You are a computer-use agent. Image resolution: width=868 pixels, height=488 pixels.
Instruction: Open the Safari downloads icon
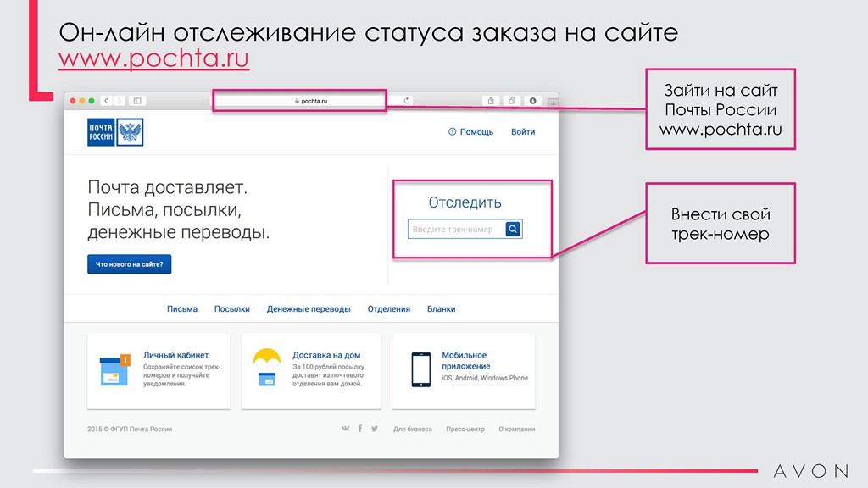coord(532,101)
